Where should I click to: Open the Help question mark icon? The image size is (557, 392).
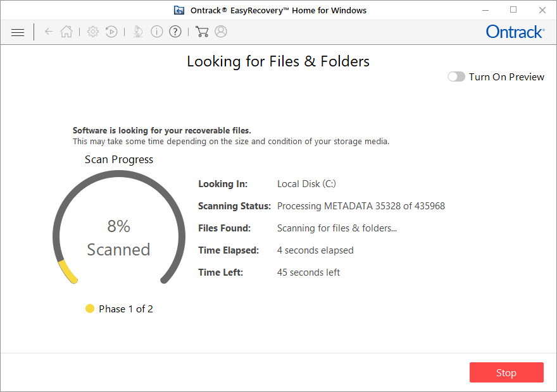click(x=175, y=32)
